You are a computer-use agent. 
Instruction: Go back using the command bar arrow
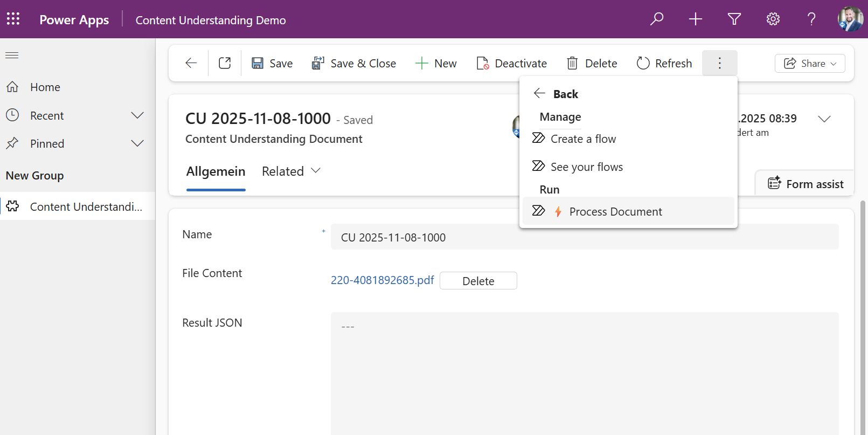point(191,63)
